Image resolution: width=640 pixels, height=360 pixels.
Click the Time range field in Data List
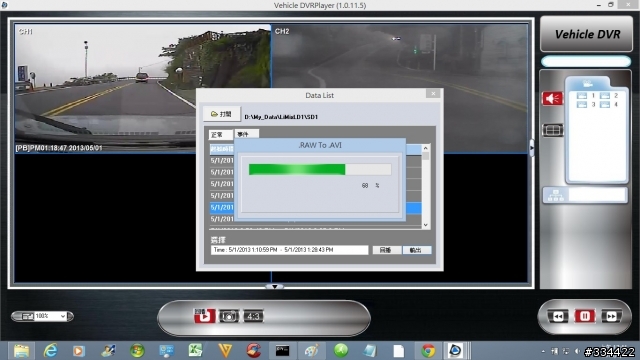(x=289, y=250)
